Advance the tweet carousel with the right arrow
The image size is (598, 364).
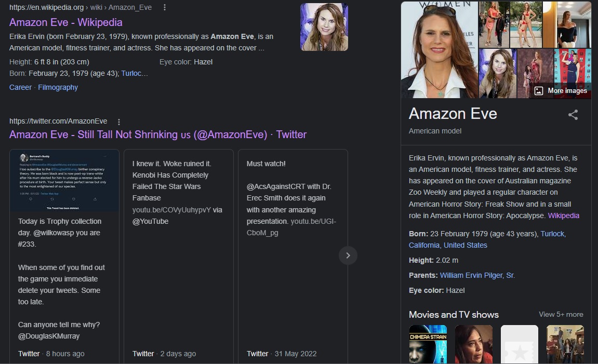point(348,255)
